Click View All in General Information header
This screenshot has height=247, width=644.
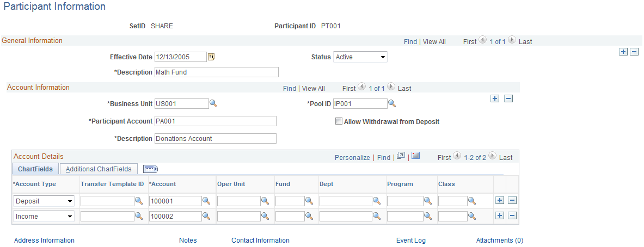434,42
